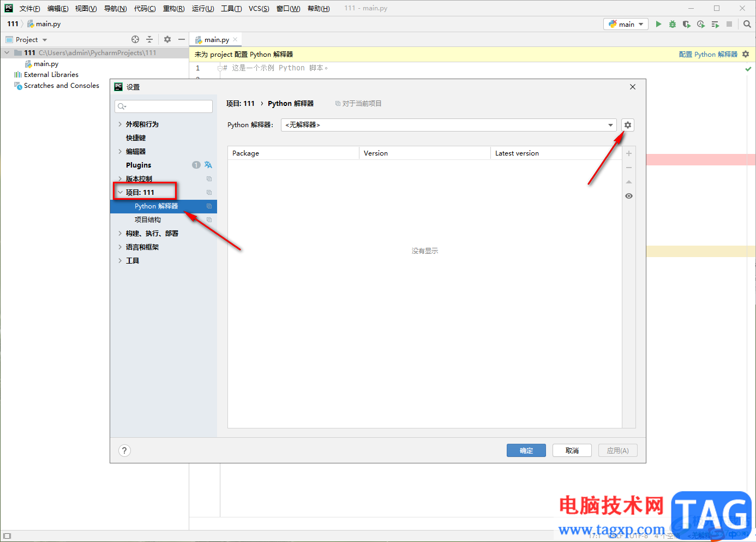Screen dimensions: 756x542
Task: Click the Profile run icon in the toolbar
Action: [701, 24]
